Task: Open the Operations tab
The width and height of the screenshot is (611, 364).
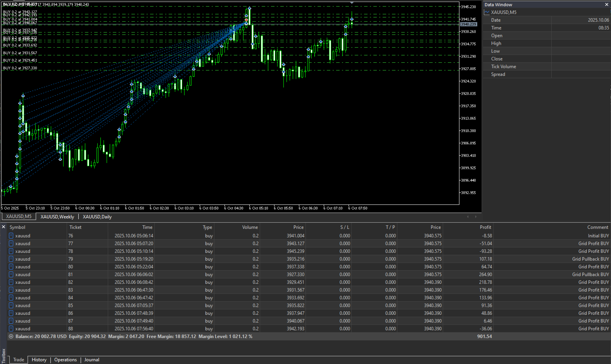Action: pyautogui.click(x=66, y=360)
